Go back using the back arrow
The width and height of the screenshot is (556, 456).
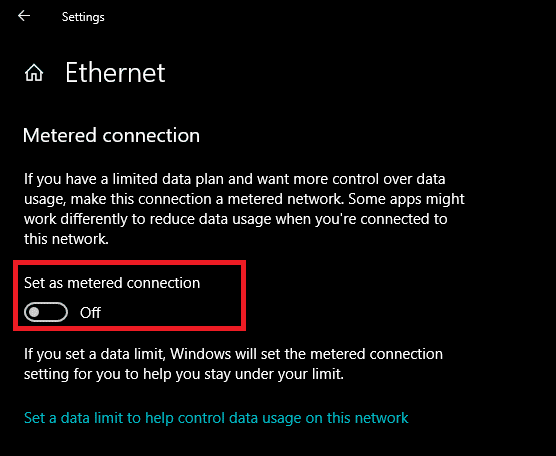click(x=24, y=16)
